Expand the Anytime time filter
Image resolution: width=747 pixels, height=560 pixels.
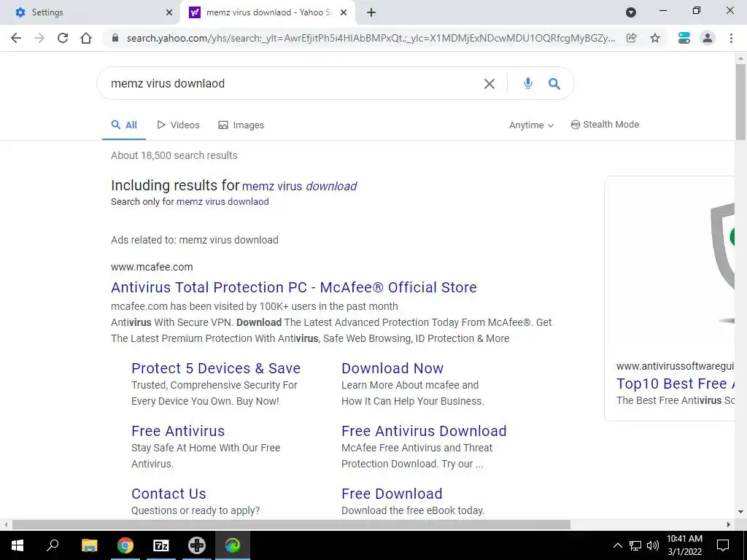(x=531, y=125)
